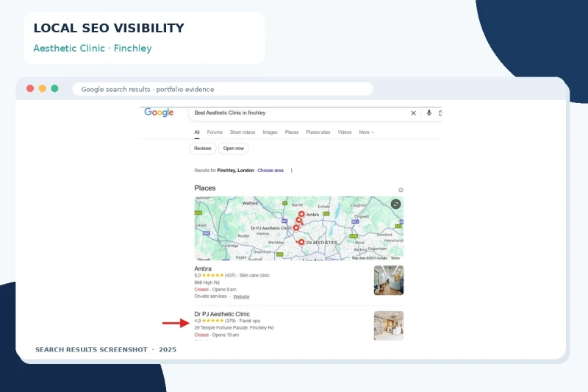Open the Ambra photo thumbnail

point(389,280)
